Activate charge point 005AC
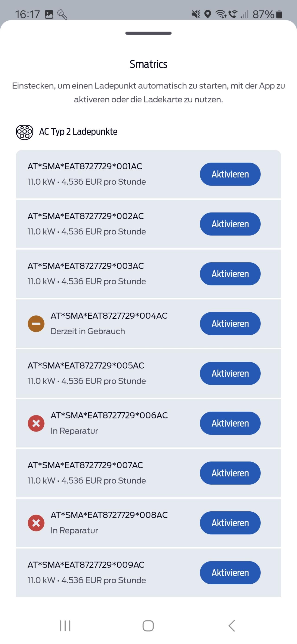Image resolution: width=297 pixels, height=644 pixels. (230, 373)
